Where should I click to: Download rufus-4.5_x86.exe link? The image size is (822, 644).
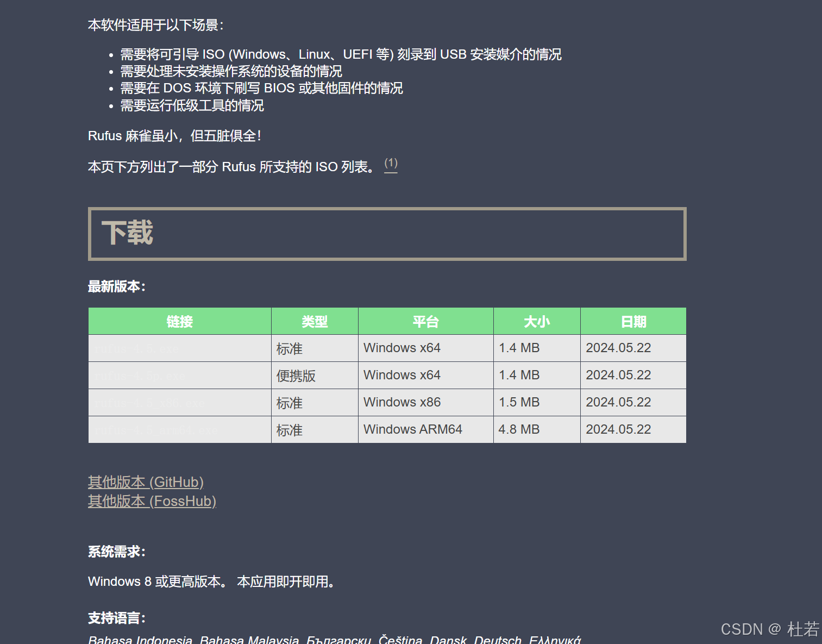pyautogui.click(x=149, y=403)
